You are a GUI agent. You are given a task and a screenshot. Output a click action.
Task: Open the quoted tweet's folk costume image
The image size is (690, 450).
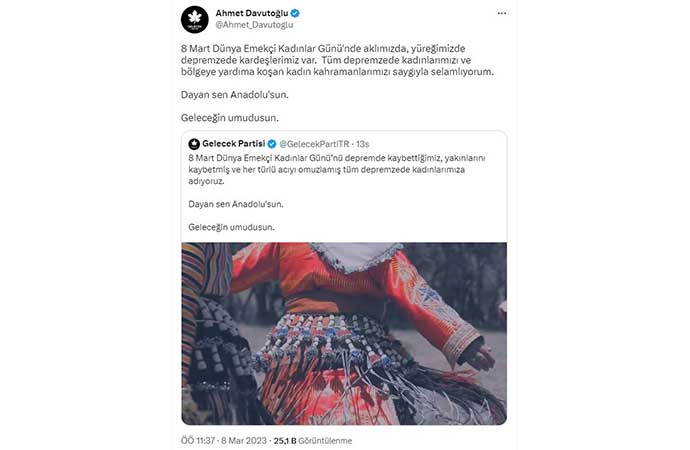tap(344, 333)
